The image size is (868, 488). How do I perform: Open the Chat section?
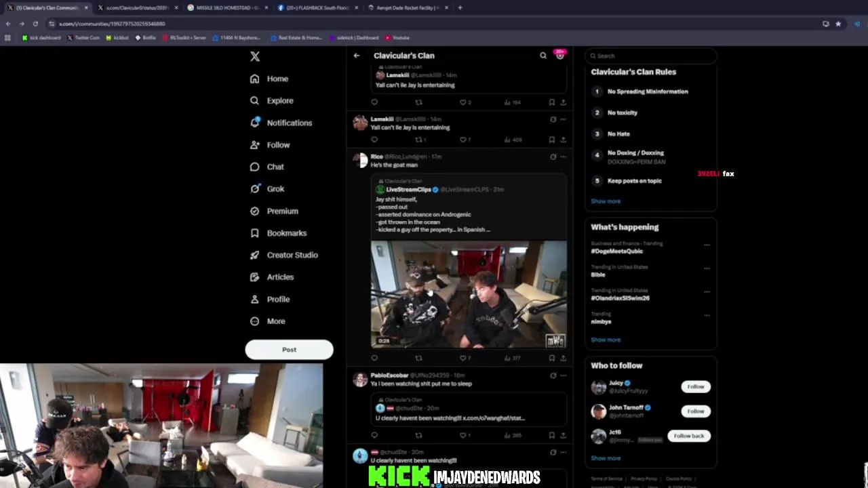267,167
